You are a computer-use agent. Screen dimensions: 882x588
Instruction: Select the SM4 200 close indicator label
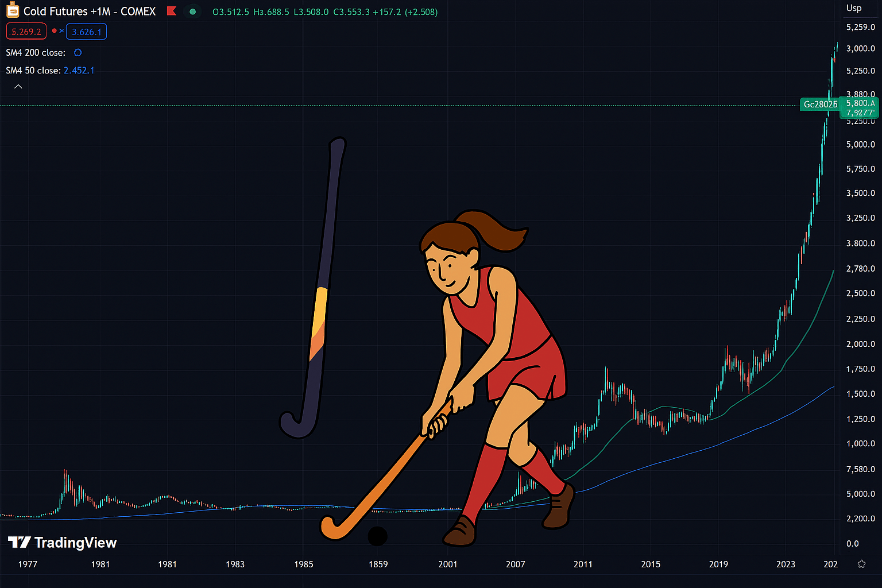pyautogui.click(x=36, y=53)
